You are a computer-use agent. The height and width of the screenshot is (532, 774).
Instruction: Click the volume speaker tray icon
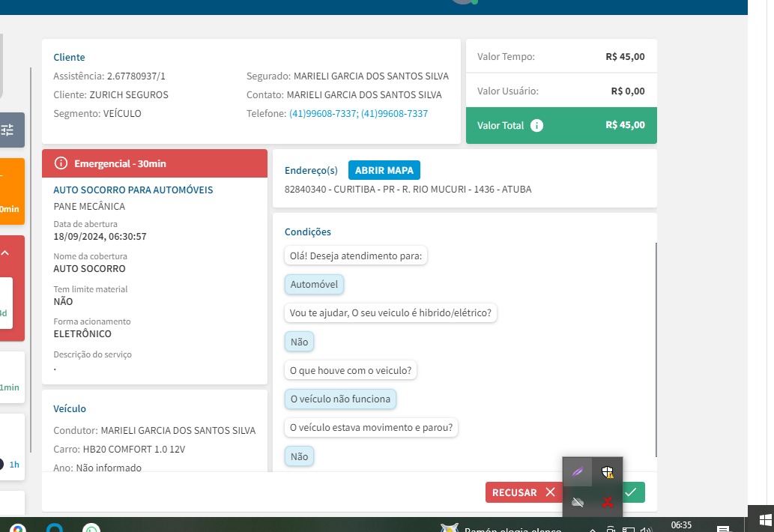pyautogui.click(x=645, y=530)
